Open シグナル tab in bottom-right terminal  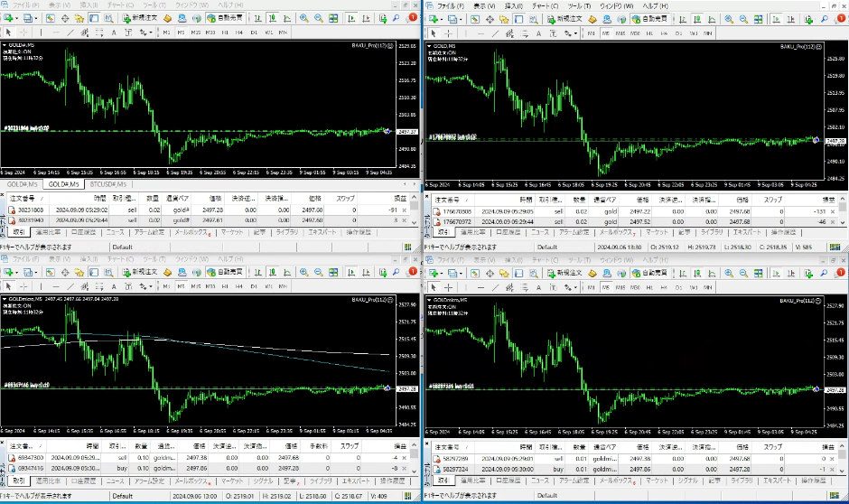(687, 481)
